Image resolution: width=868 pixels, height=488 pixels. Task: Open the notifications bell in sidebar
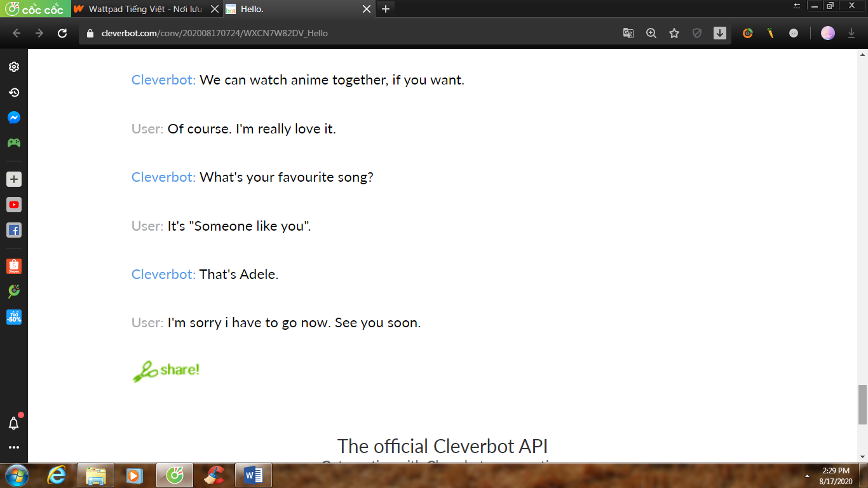pos(13,424)
